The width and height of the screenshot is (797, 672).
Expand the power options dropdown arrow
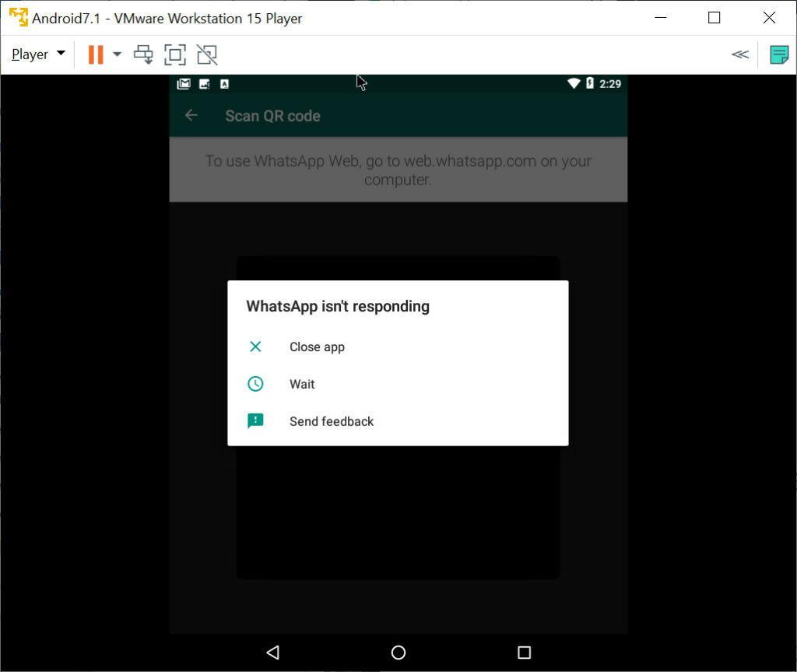click(x=117, y=55)
